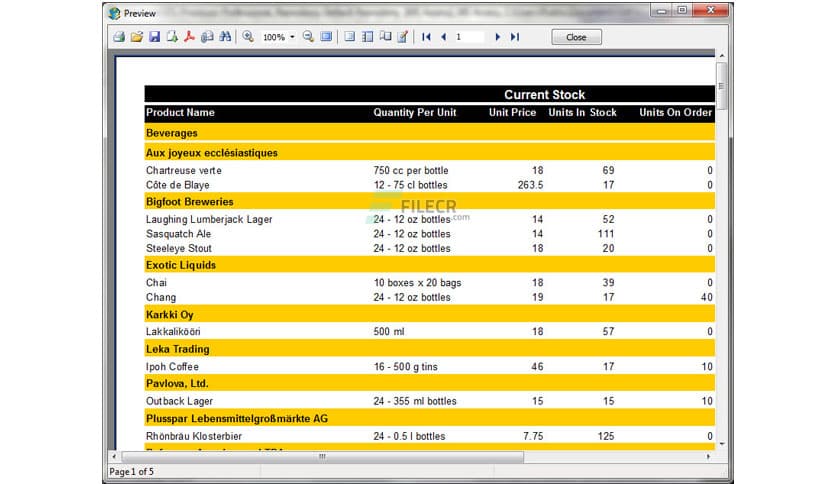Click the 'Current Stock' report title

pyautogui.click(x=544, y=95)
